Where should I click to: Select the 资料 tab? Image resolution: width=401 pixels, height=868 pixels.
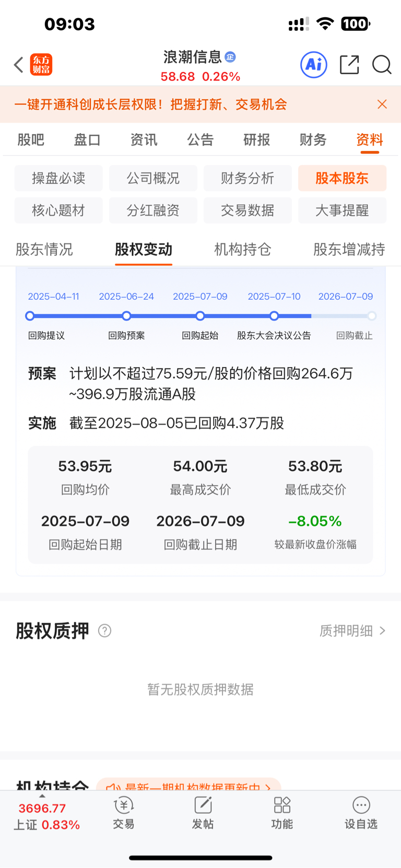[370, 139]
